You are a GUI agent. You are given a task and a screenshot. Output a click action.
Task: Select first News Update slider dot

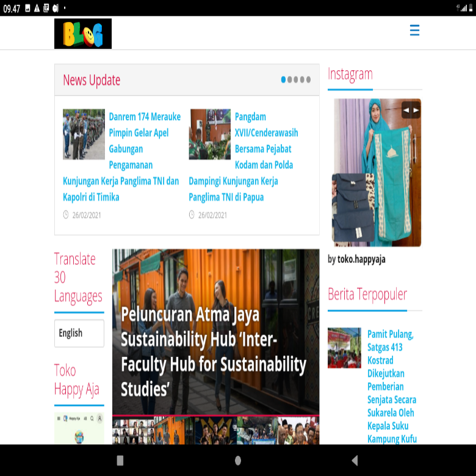point(283,79)
